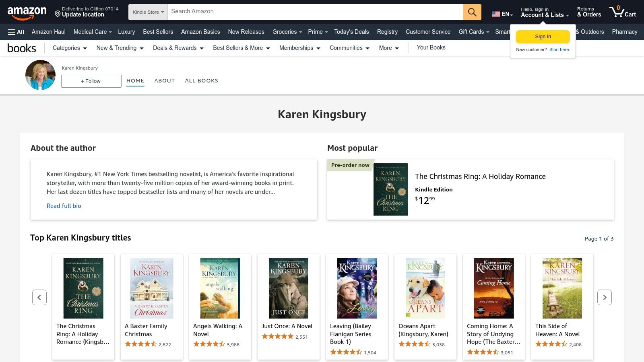
Task: Open Today's Deals
Action: click(x=351, y=32)
